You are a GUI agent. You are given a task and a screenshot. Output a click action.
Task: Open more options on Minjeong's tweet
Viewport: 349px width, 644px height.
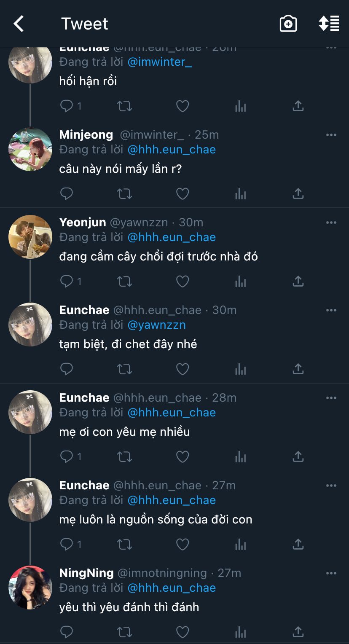tap(331, 135)
